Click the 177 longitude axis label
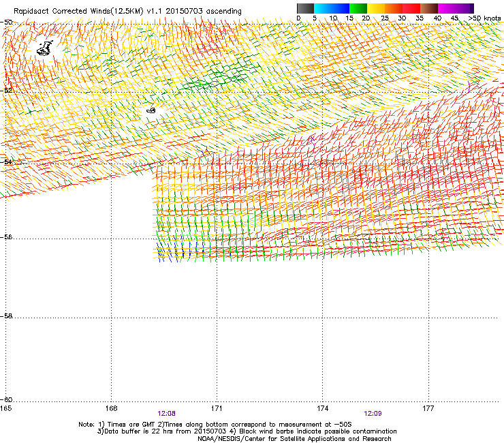This screenshot has width=504, height=443. (428, 408)
